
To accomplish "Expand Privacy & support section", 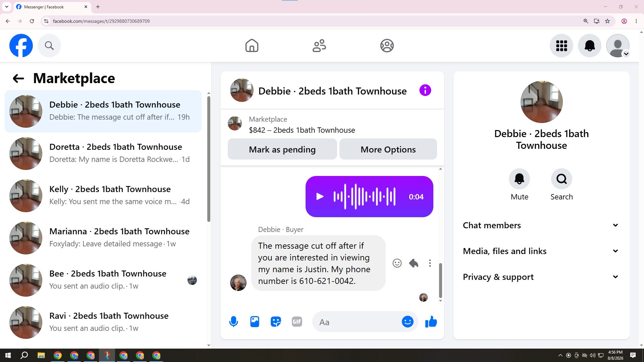I will coord(541,277).
